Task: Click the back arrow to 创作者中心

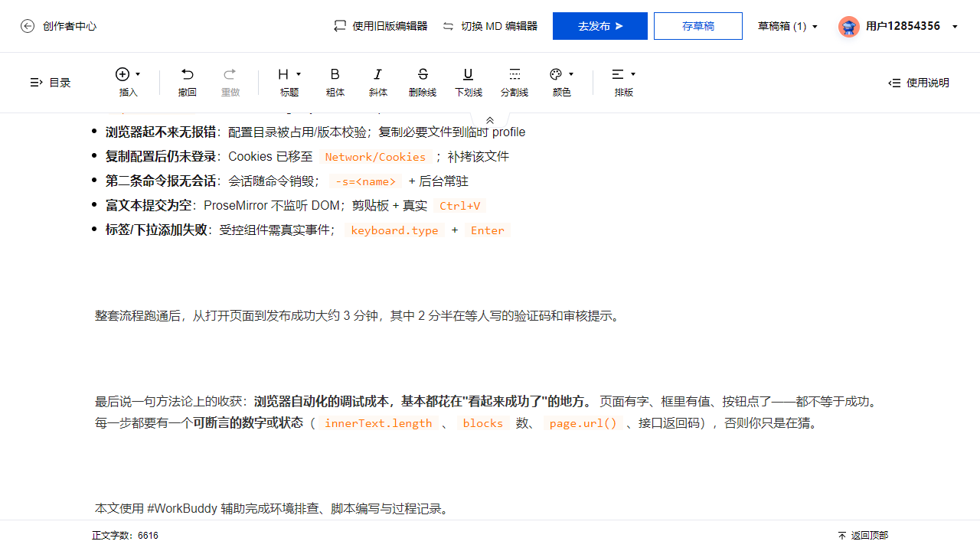Action: click(x=28, y=26)
